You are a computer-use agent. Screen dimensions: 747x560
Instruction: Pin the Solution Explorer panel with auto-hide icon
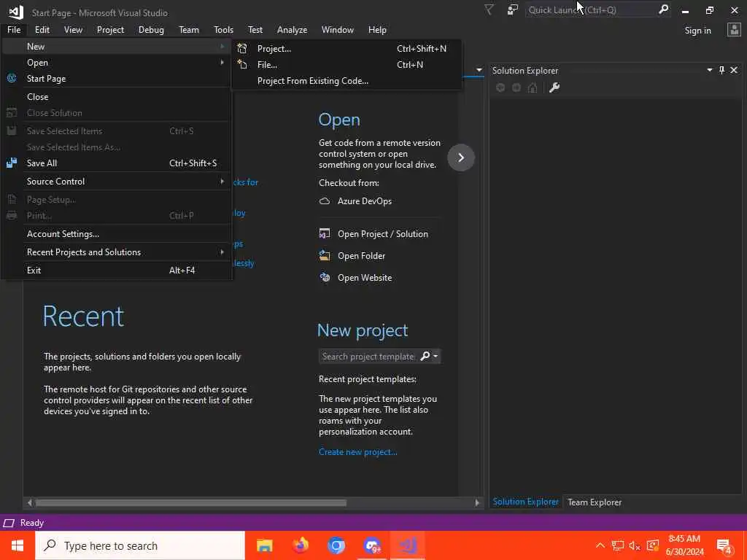click(721, 71)
